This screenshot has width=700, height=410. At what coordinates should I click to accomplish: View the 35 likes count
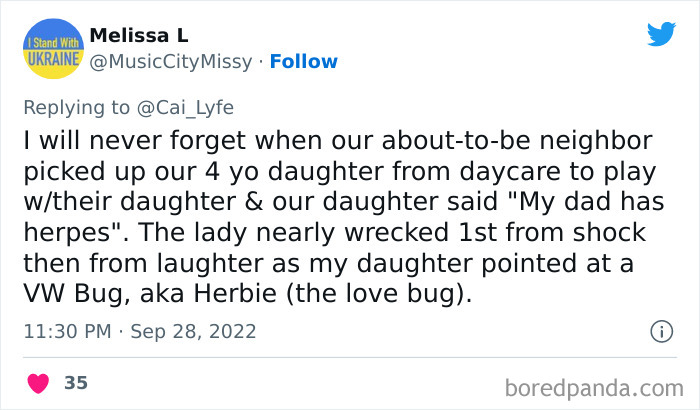pyautogui.click(x=75, y=383)
